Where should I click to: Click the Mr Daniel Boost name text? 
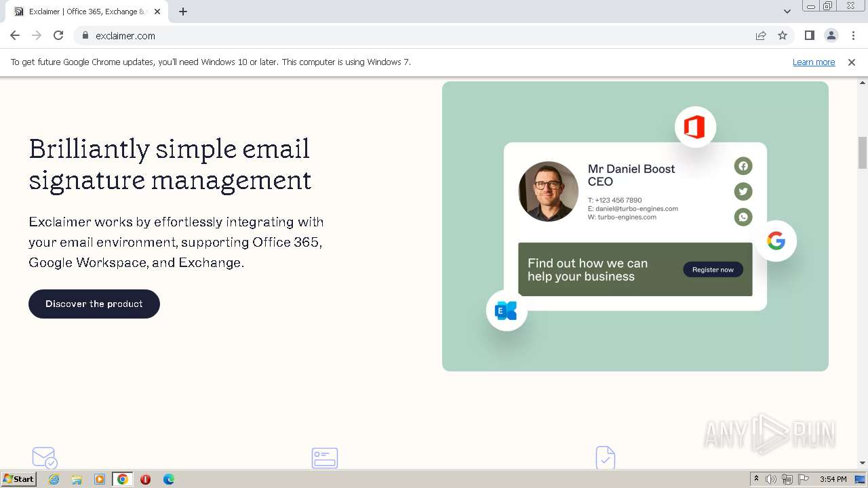click(x=631, y=169)
